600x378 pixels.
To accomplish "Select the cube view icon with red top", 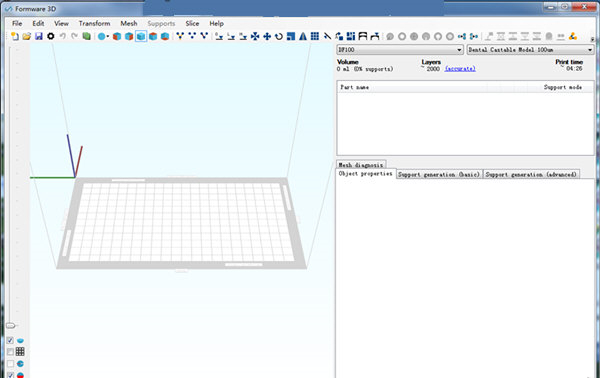I will 153,36.
